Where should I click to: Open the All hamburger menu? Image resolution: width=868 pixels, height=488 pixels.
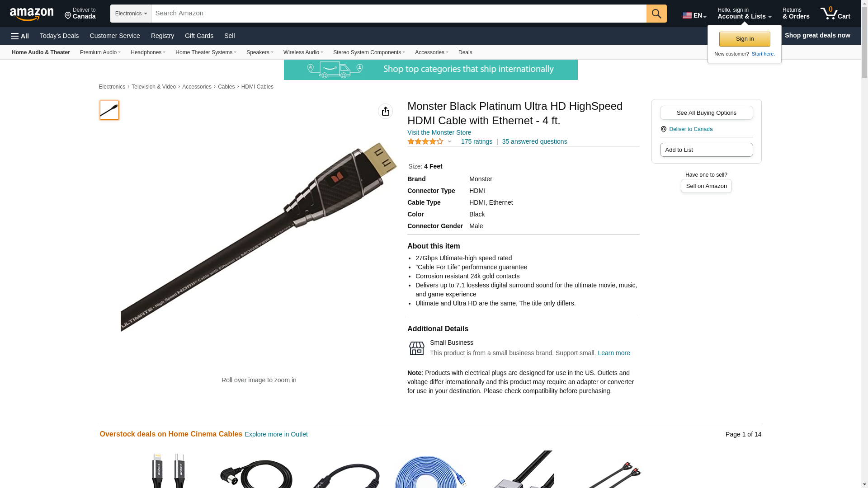(x=20, y=36)
